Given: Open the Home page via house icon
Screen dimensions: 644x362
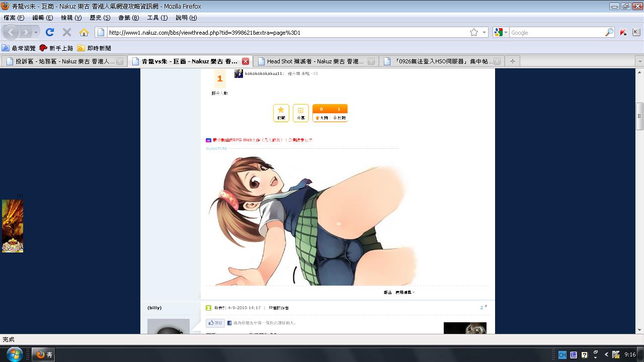Looking at the screenshot, I should [x=84, y=32].
